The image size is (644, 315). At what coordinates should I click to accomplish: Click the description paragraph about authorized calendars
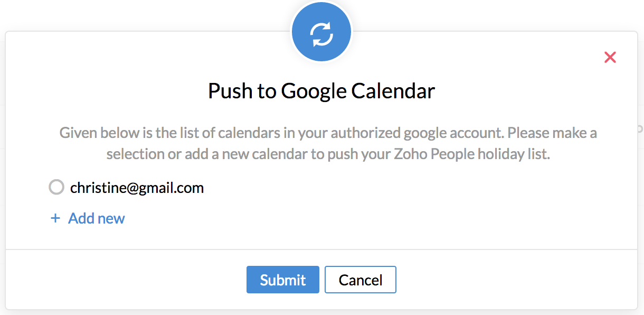(328, 143)
